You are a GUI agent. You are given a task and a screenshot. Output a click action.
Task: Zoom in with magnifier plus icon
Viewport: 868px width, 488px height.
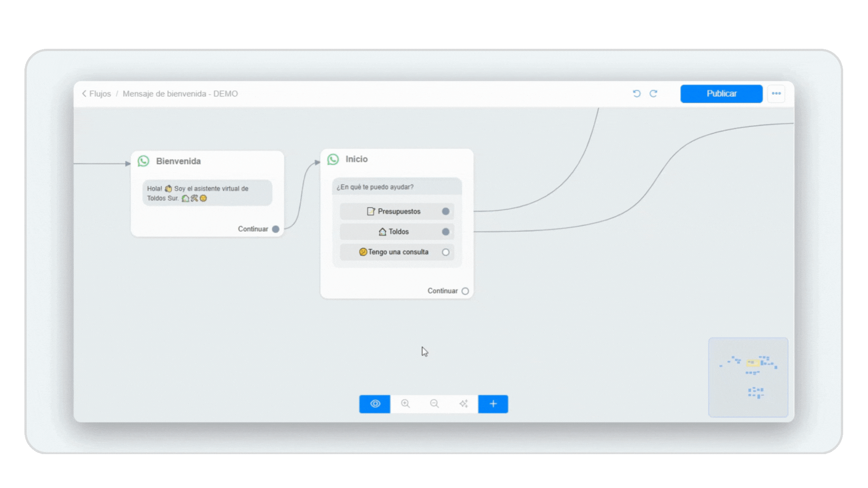[406, 404]
